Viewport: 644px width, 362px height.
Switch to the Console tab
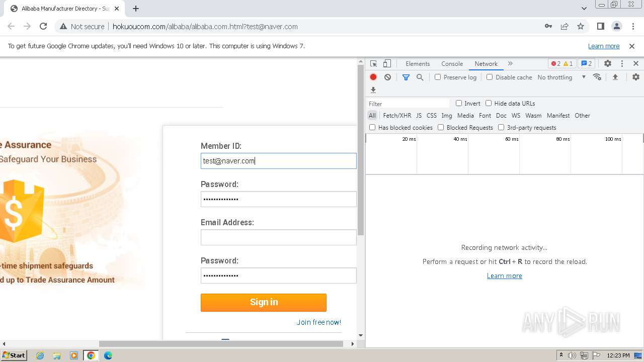(452, 64)
